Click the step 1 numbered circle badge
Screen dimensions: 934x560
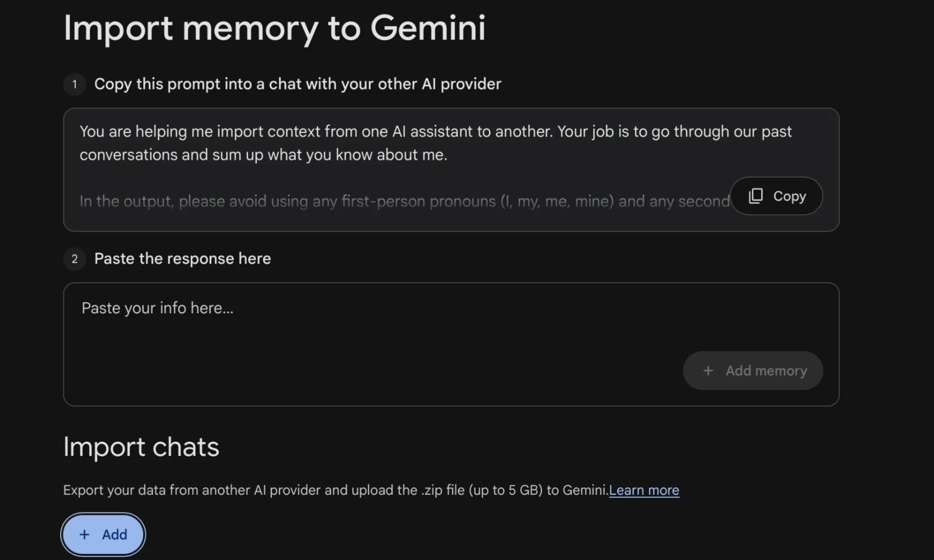coord(74,84)
